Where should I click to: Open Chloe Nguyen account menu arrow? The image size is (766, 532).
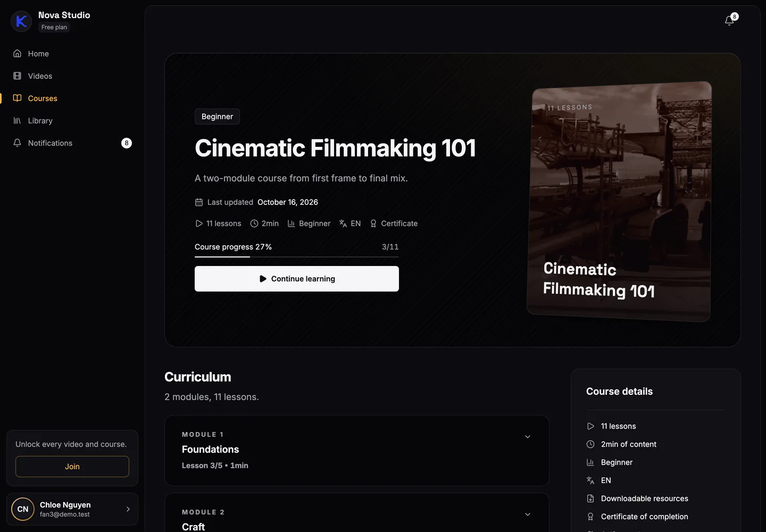128,509
